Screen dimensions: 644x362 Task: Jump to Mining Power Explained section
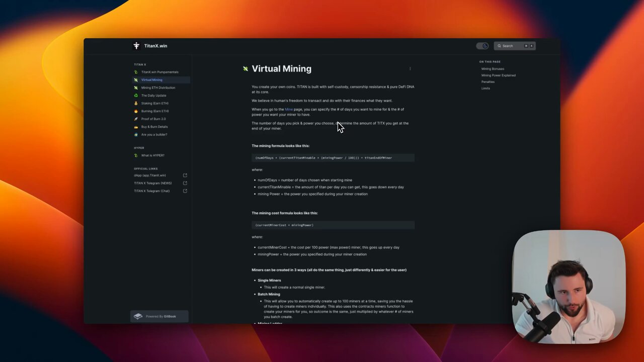click(498, 75)
